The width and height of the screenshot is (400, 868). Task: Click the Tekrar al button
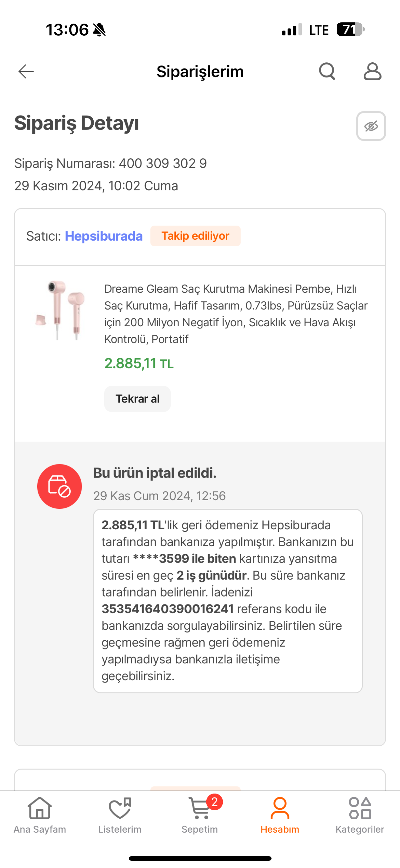pos(137,399)
